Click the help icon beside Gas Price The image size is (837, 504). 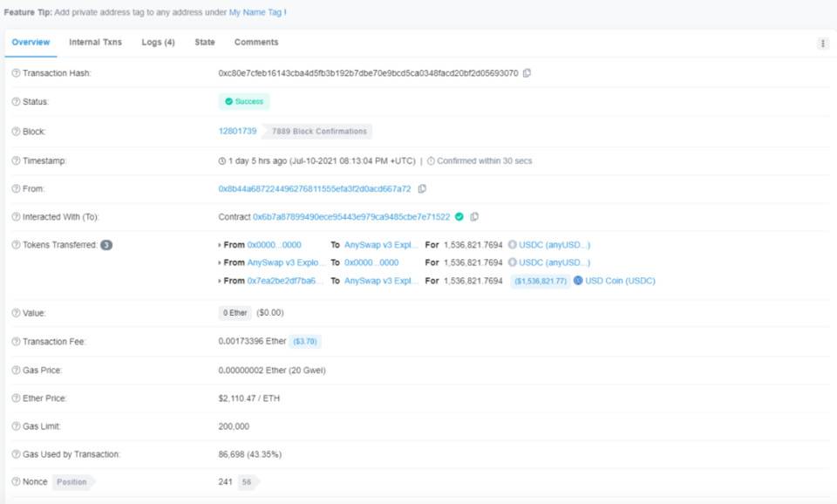pyautogui.click(x=16, y=371)
